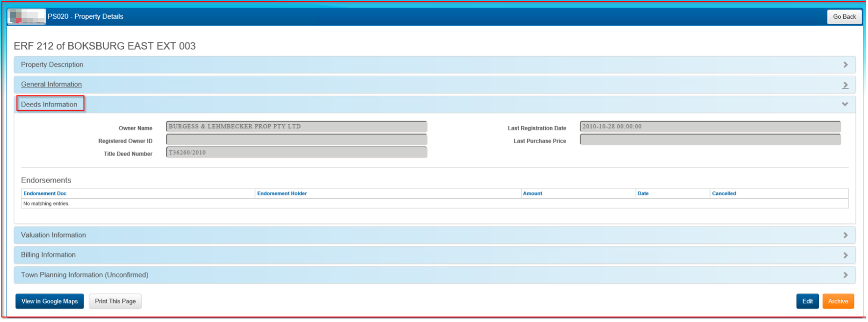
Task: Collapse Deeds Information chevron arrow
Action: pyautogui.click(x=845, y=104)
